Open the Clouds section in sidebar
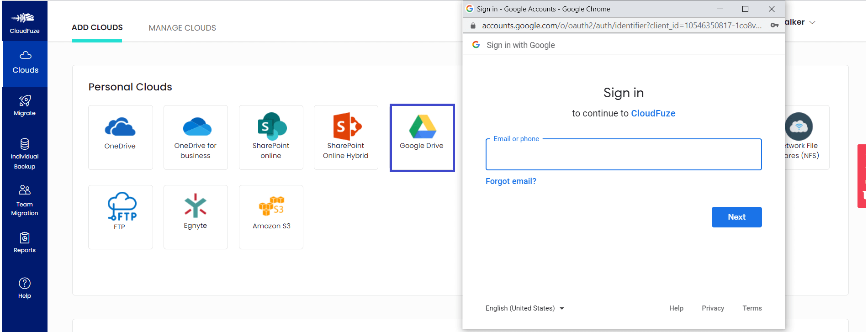This screenshot has height=332, width=868. tap(25, 63)
